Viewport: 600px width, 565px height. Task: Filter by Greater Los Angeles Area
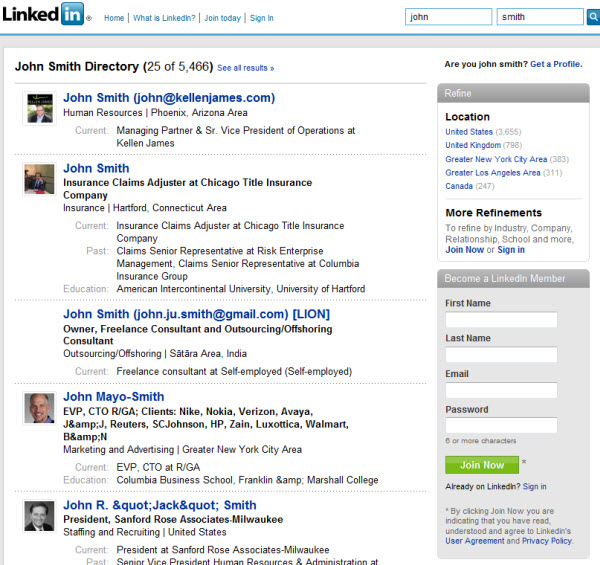(x=492, y=173)
